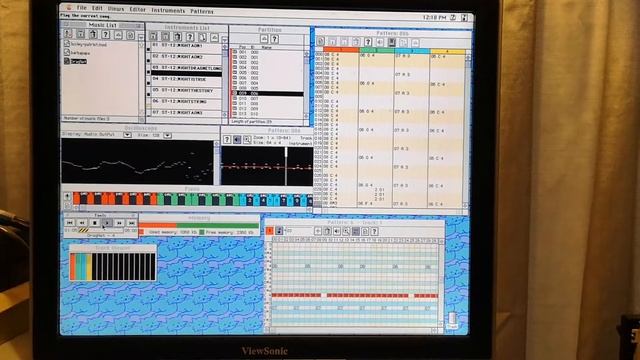Toggle the note button in Pattern 6 Track 1 toolbar
Viewport: 640px width, 360px height.
[x=279, y=231]
